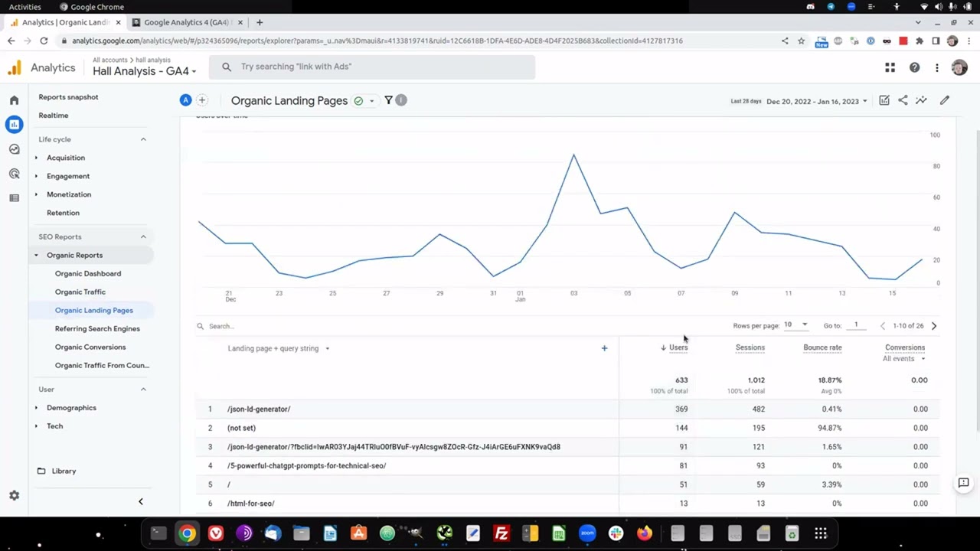Screen dimensions: 980x551
Task: Add a secondary dimension with plus icon
Action: coord(604,348)
